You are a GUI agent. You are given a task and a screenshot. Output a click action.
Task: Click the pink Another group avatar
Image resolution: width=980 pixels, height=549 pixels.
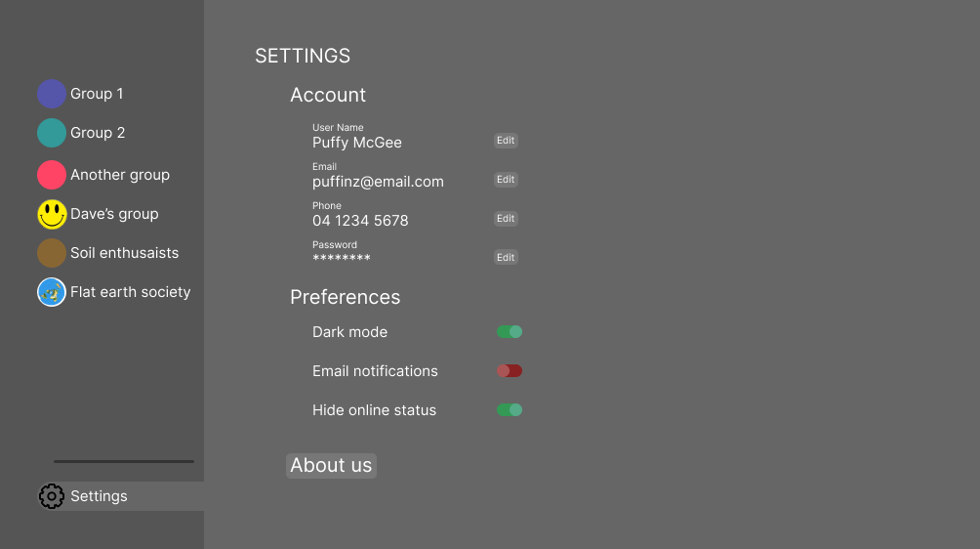tap(52, 175)
